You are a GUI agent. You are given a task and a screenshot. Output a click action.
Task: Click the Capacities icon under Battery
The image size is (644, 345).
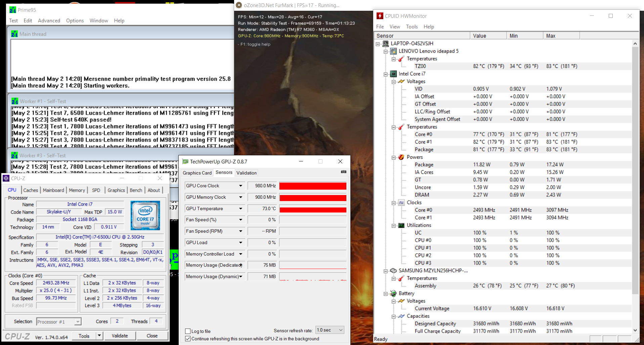tap(401, 316)
